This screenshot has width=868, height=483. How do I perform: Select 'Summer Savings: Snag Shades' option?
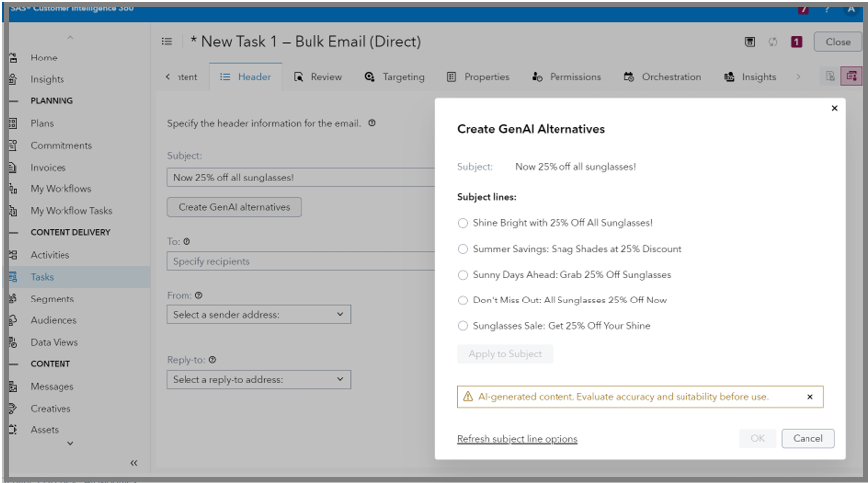[x=463, y=249]
